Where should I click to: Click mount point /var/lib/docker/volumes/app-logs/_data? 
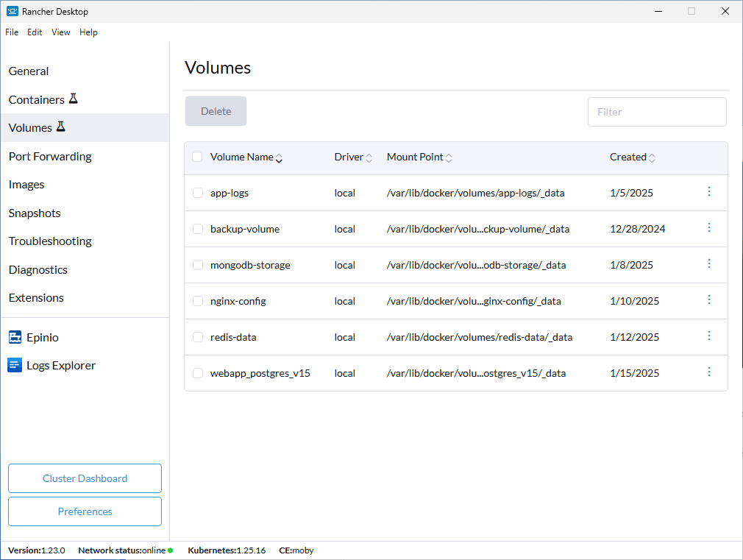(476, 193)
